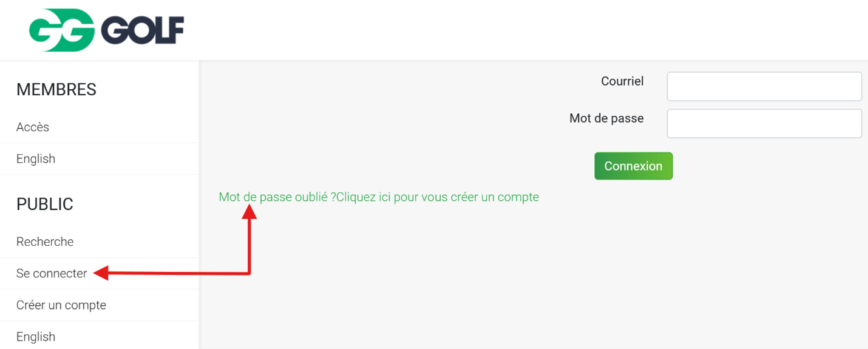868x349 pixels.
Task: Switch to English under the PUBLIC section
Action: 36,336
